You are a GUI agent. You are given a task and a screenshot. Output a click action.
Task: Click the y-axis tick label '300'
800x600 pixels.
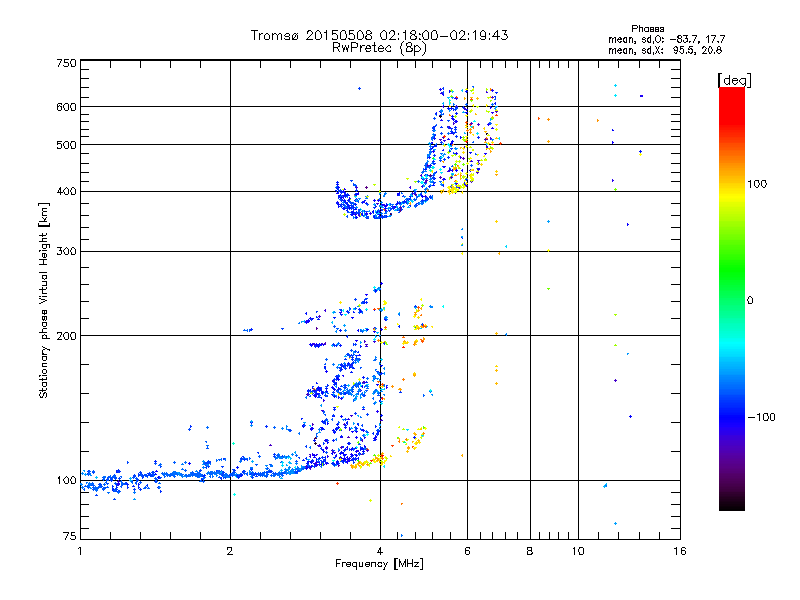[x=66, y=251]
